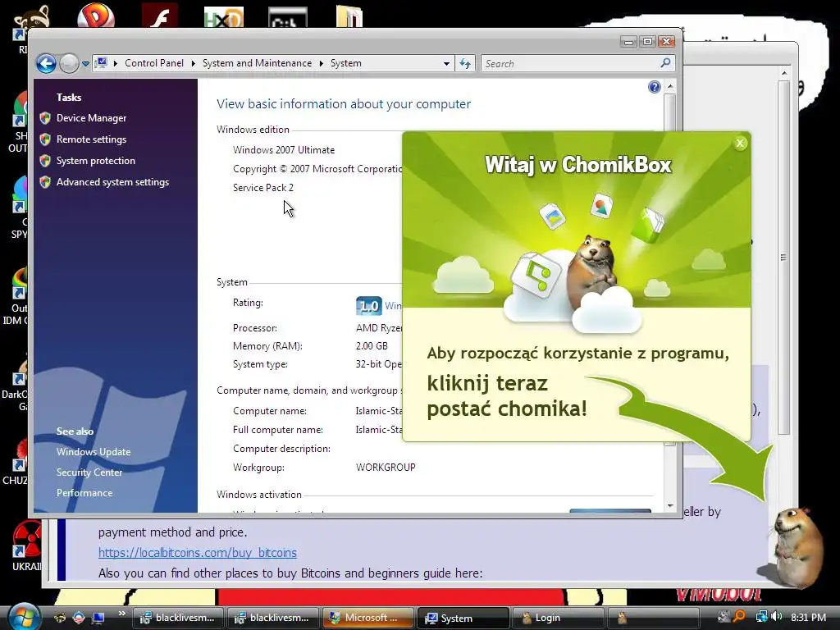Click the shield icon beside Advanced system settings

45,182
